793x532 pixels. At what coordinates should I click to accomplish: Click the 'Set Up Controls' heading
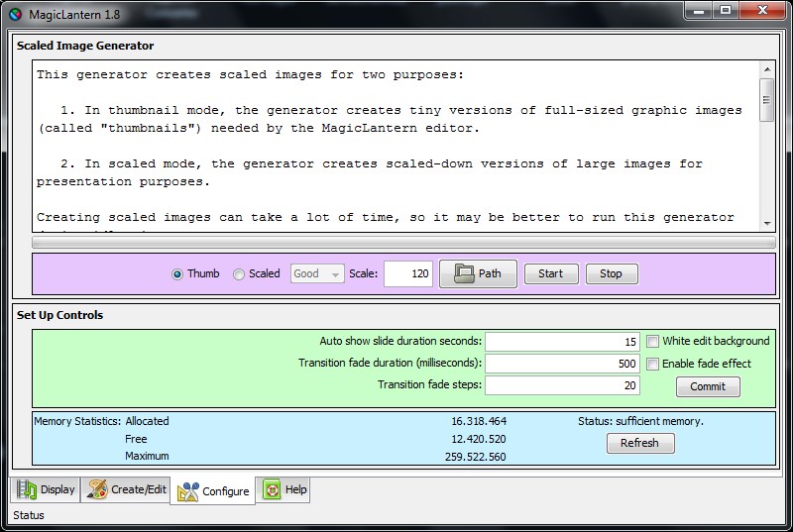(59, 315)
